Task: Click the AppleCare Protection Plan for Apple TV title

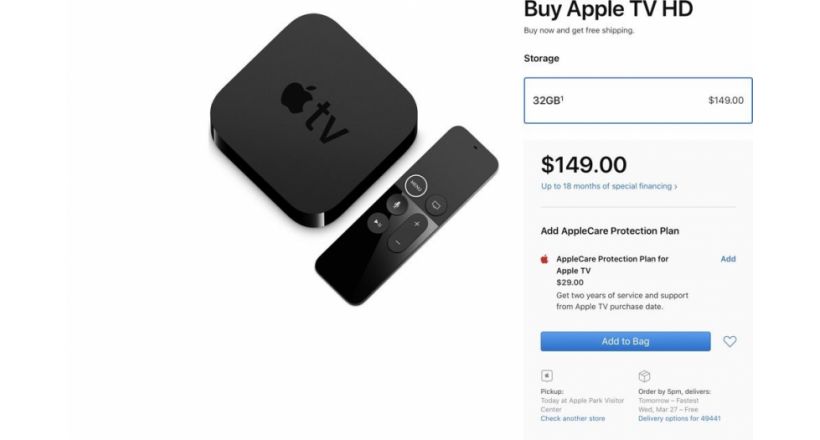Action: tap(612, 265)
